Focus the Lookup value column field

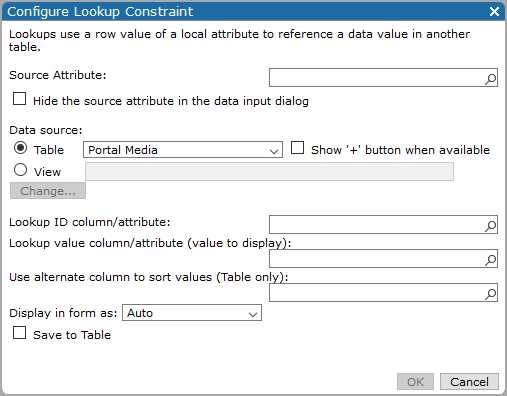[383, 258]
